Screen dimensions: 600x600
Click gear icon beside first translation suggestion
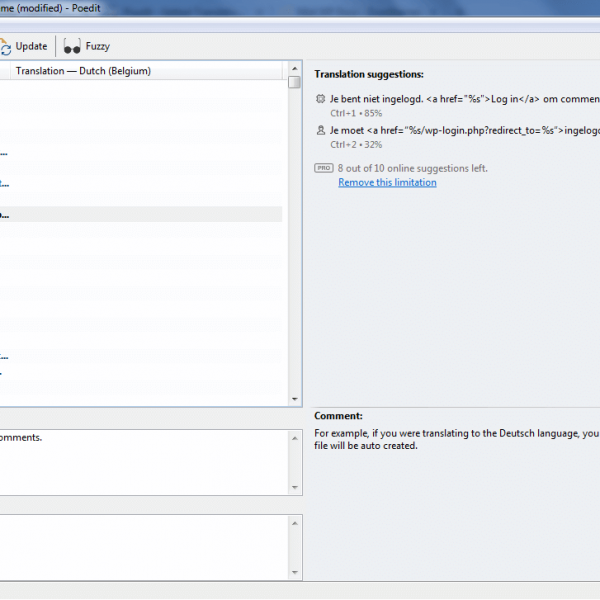pyautogui.click(x=320, y=100)
